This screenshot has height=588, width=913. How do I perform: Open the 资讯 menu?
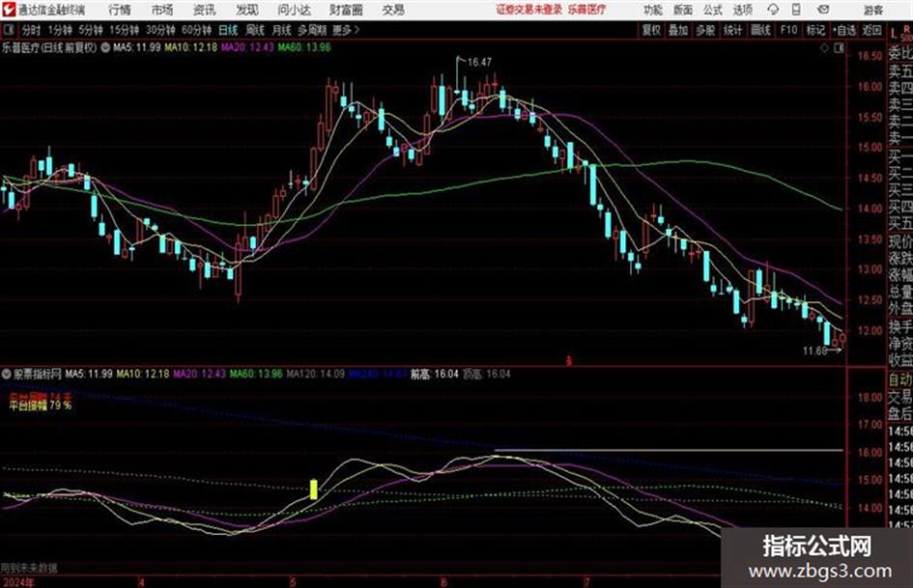(x=205, y=10)
